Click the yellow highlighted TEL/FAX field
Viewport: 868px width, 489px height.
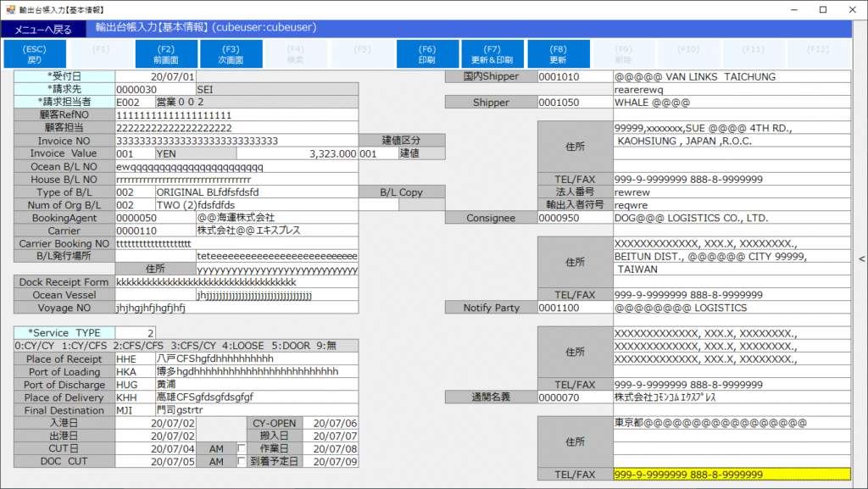click(x=731, y=475)
